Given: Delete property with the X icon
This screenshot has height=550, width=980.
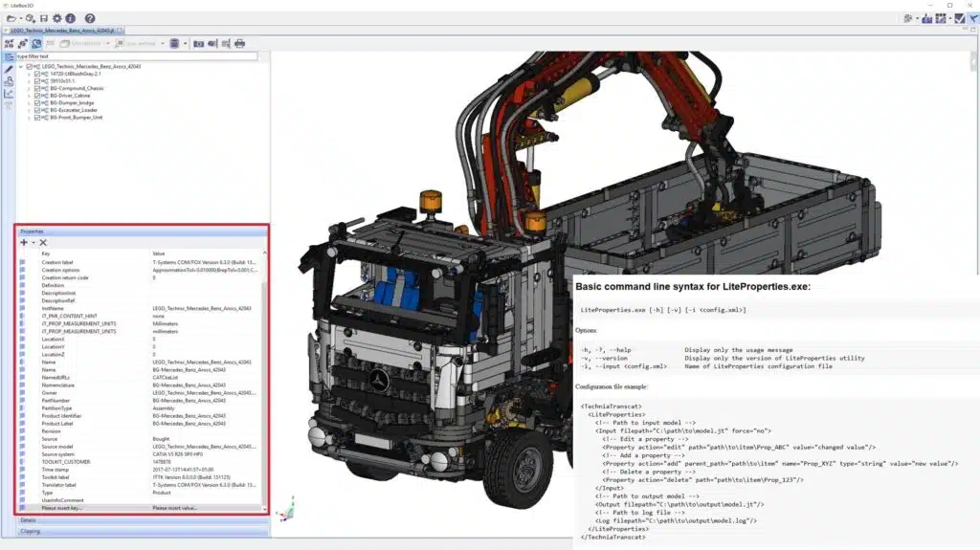Looking at the screenshot, I should [x=43, y=243].
